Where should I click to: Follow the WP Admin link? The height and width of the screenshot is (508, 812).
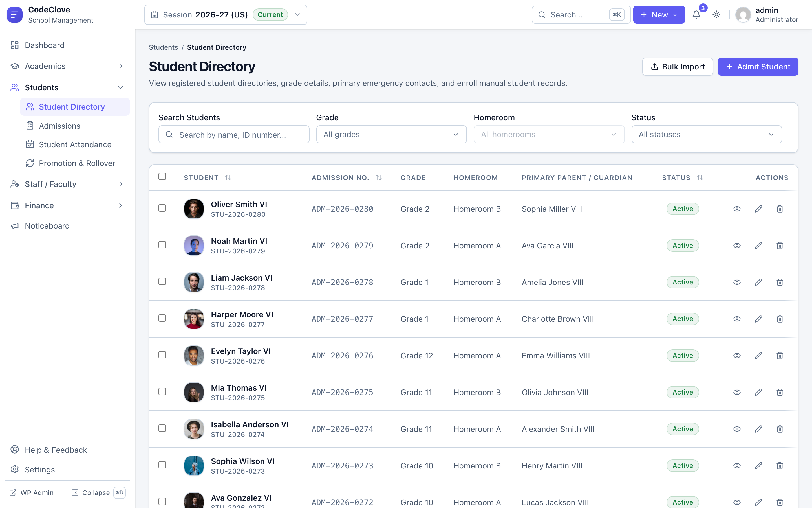tap(32, 492)
